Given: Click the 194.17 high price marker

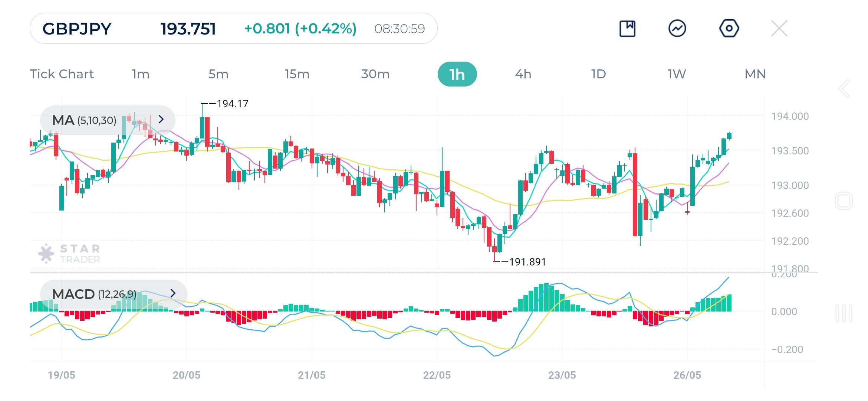Looking at the screenshot, I should (232, 104).
